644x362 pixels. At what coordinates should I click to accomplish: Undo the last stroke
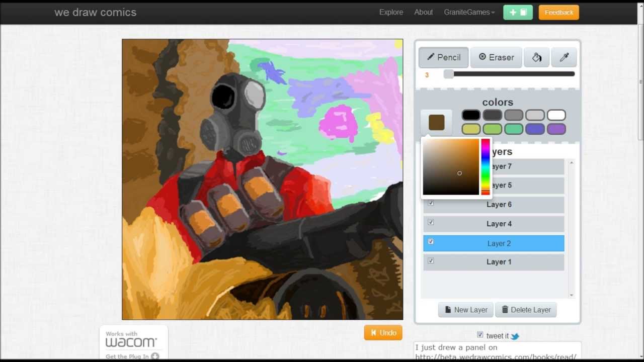pyautogui.click(x=383, y=333)
